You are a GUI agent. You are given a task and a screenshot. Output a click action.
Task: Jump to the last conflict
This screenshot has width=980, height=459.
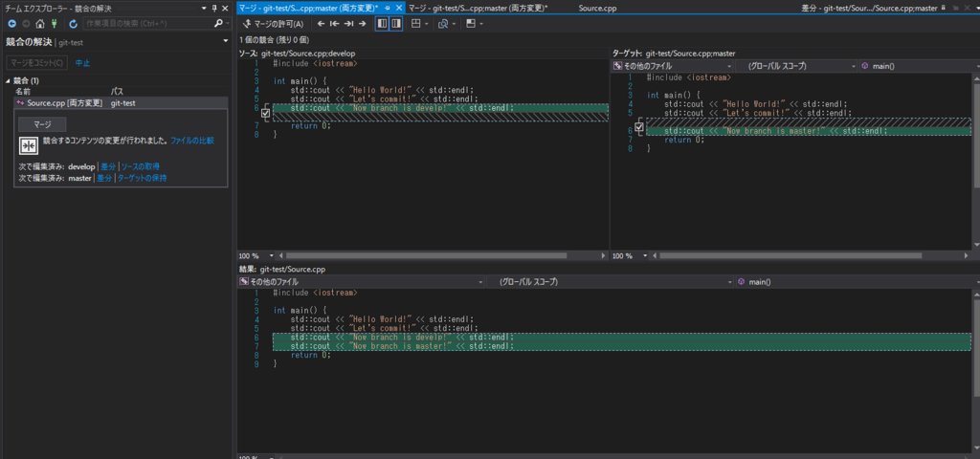[x=348, y=24]
